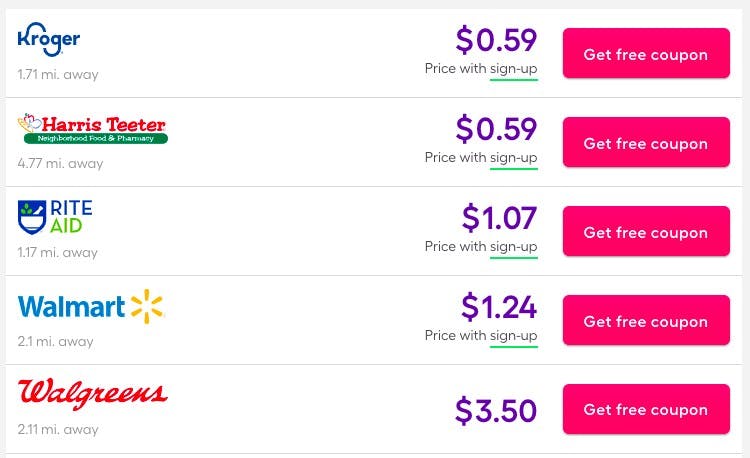Viewport: 750px width, 458px height.
Task: Get free coupon for Walmart
Action: (x=646, y=321)
